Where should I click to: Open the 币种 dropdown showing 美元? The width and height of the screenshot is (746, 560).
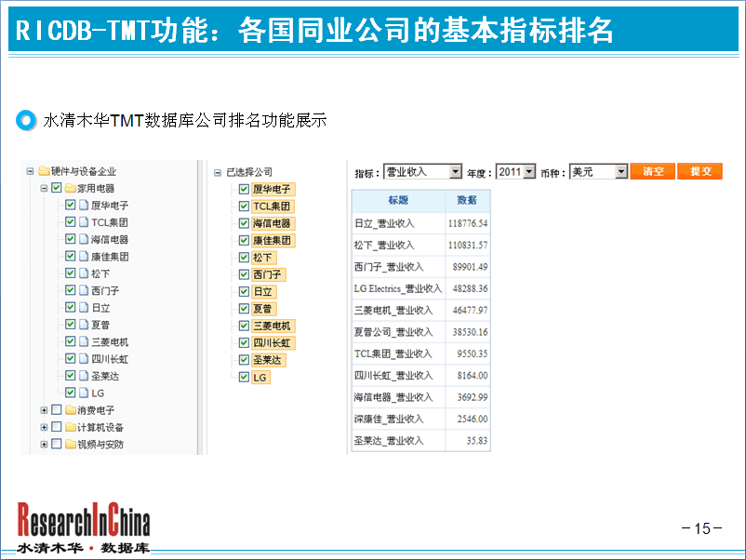[x=598, y=172]
